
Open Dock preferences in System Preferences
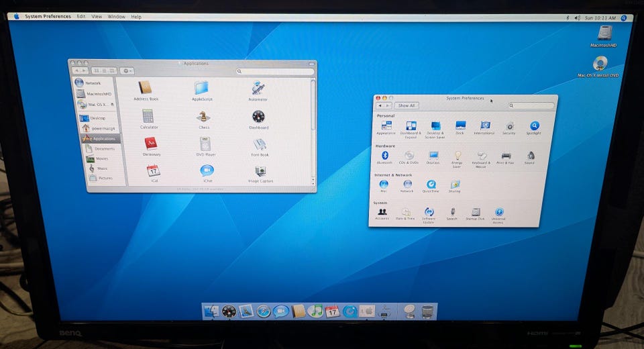(x=460, y=128)
